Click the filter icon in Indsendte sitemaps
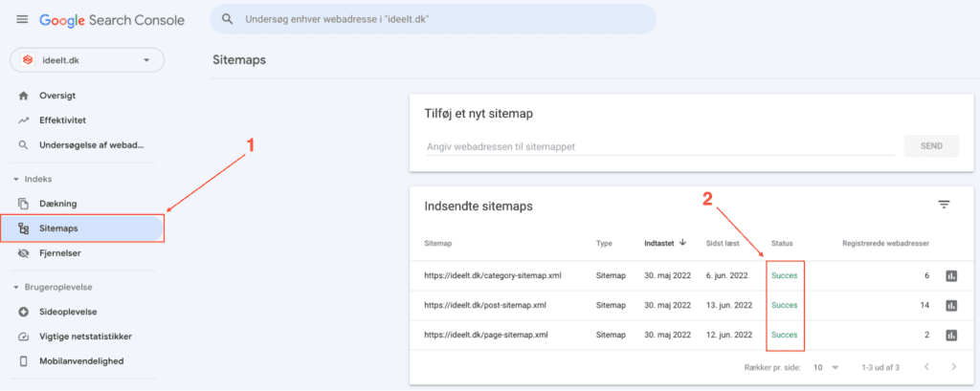The width and height of the screenshot is (980, 391). (x=944, y=205)
